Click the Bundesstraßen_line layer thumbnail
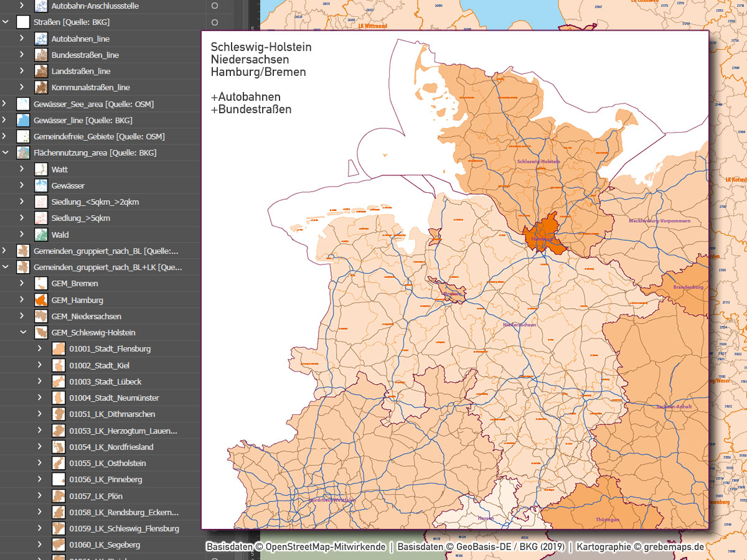 click(x=41, y=55)
